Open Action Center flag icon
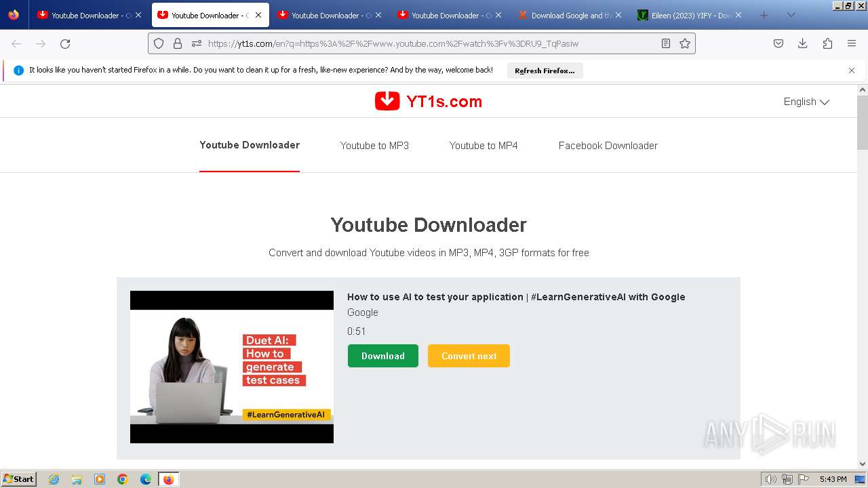 (x=804, y=479)
